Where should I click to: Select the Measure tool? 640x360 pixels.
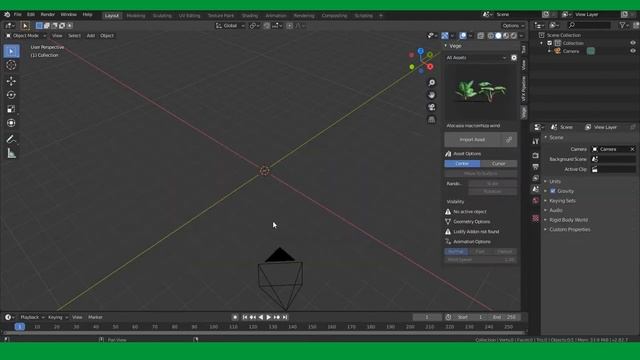coord(11,153)
